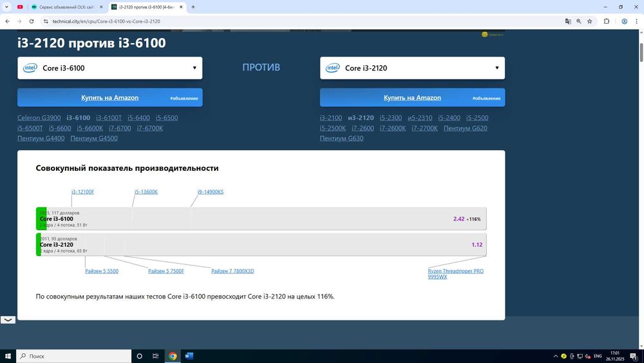Open the Extensions puzzle icon
This screenshot has width=644, height=363.
point(607,21)
